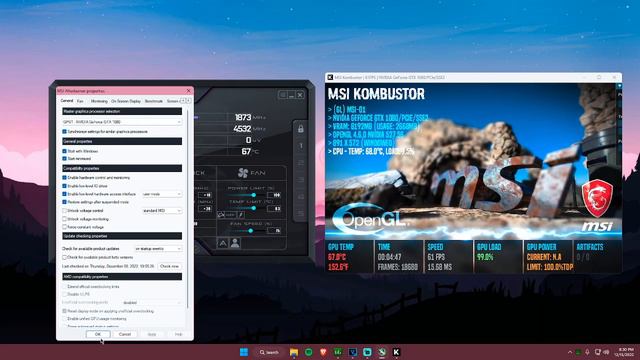Viewport: 640px width, 360px height.
Task: Switch to the On-Screen Display tab
Action: 126,101
